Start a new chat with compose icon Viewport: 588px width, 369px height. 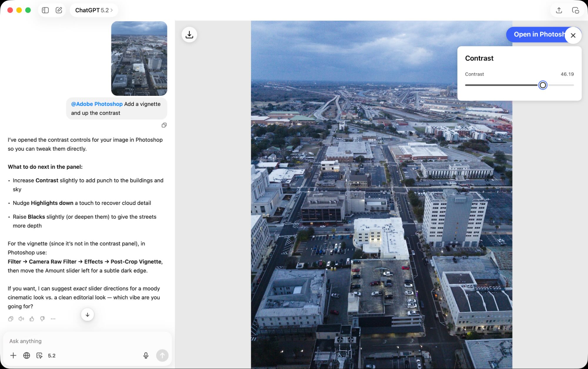tap(59, 10)
